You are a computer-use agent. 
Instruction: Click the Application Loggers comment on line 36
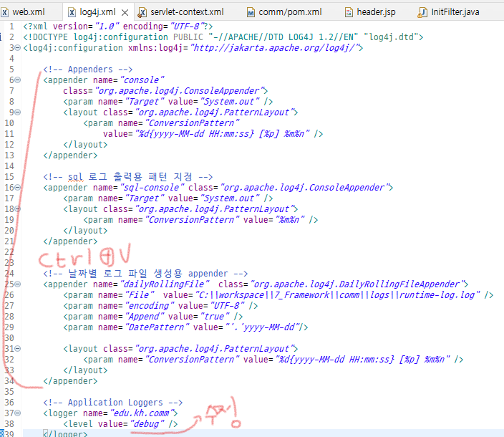(x=113, y=403)
